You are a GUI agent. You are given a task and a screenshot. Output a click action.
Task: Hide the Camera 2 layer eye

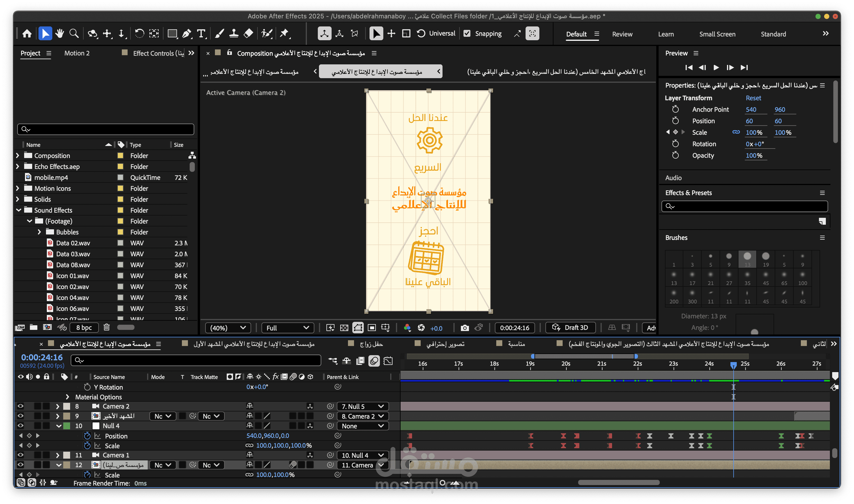20,406
